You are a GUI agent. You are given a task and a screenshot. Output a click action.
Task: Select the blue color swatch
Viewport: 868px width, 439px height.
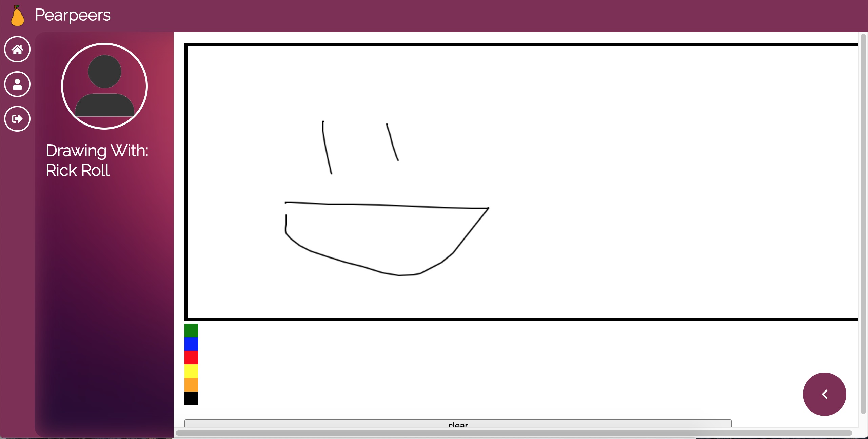(191, 344)
